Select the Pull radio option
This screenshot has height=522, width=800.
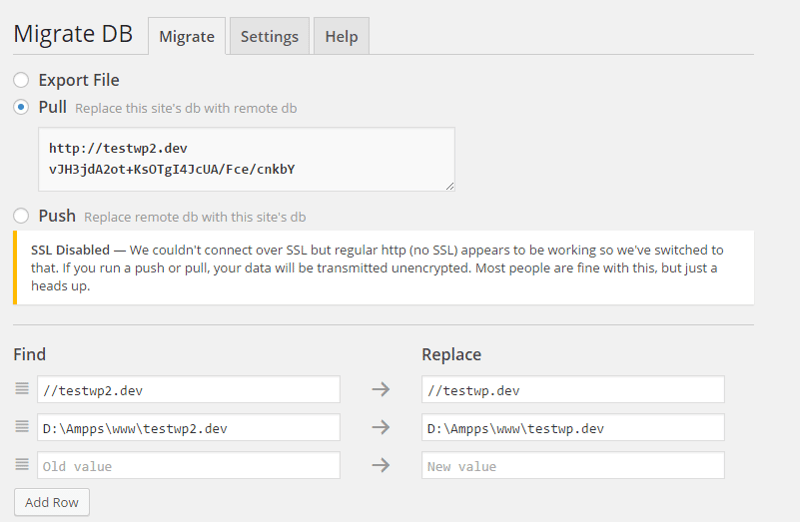[21, 107]
